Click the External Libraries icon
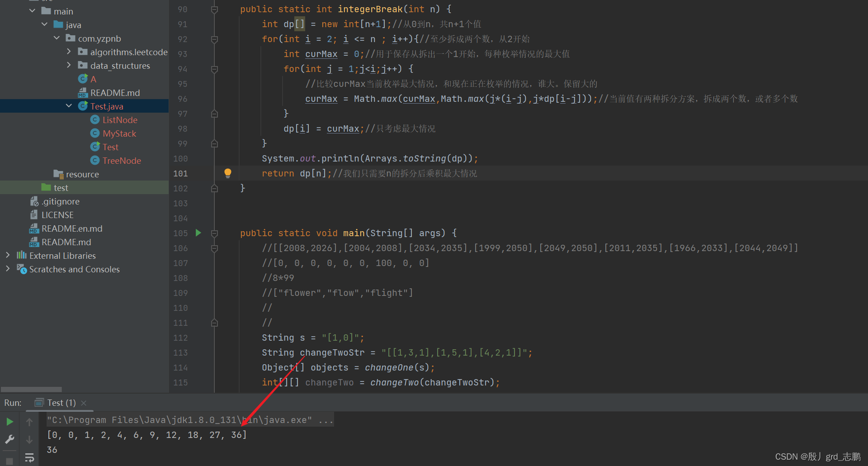 point(22,255)
